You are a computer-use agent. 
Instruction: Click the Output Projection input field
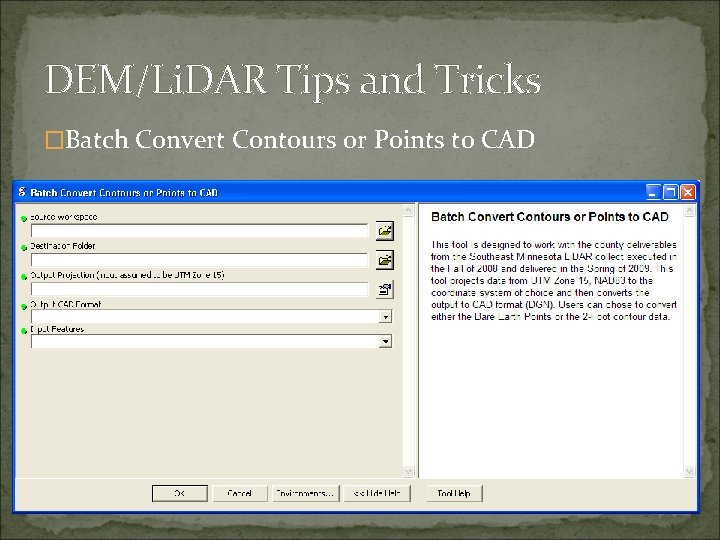pyautogui.click(x=199, y=289)
